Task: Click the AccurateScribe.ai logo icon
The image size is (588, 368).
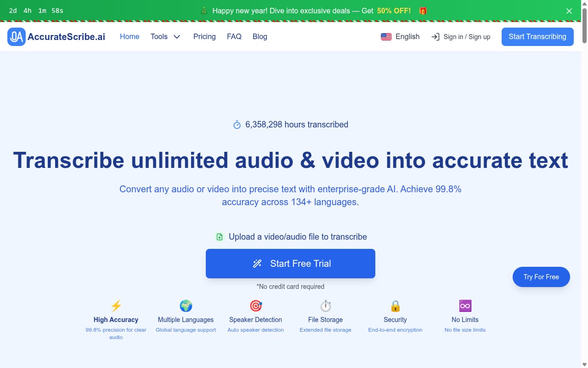Action: click(x=17, y=37)
